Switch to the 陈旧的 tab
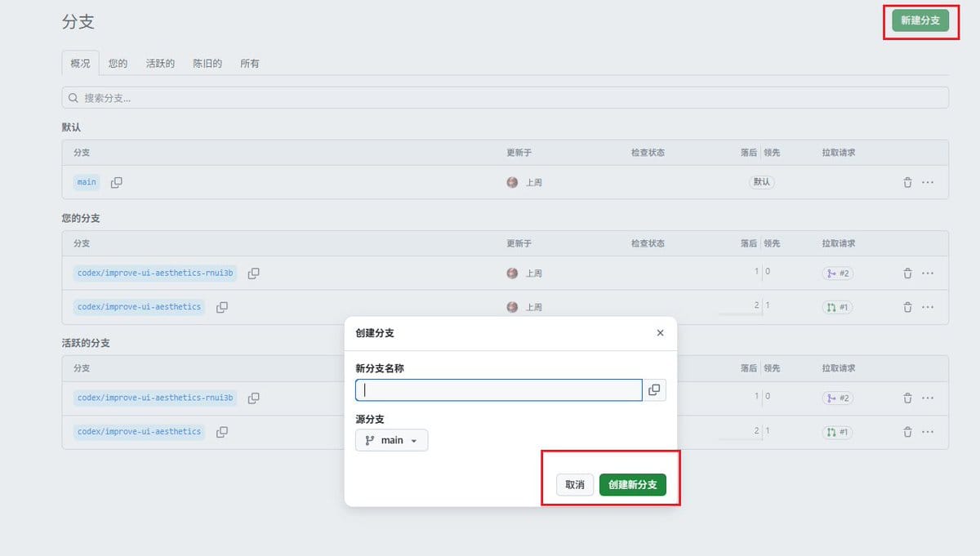This screenshot has height=556, width=980. [207, 63]
